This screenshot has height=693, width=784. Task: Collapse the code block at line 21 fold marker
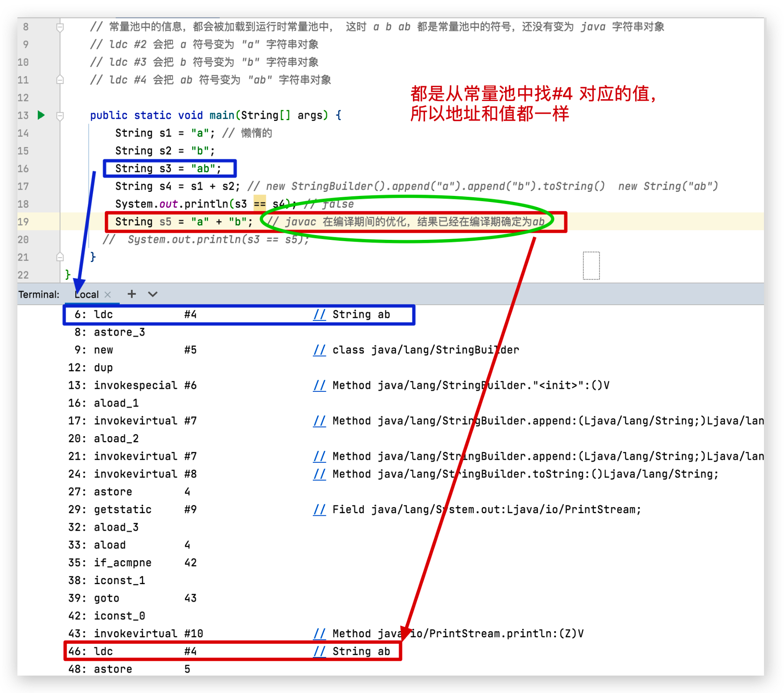click(x=60, y=257)
